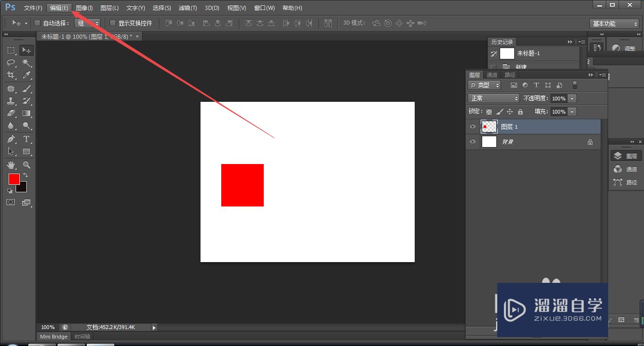Click the 路径 button in collapsed panel

click(x=626, y=182)
